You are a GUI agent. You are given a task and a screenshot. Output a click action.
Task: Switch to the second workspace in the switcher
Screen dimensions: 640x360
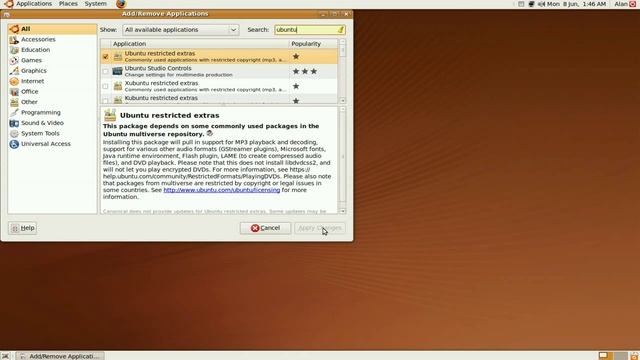click(620, 356)
